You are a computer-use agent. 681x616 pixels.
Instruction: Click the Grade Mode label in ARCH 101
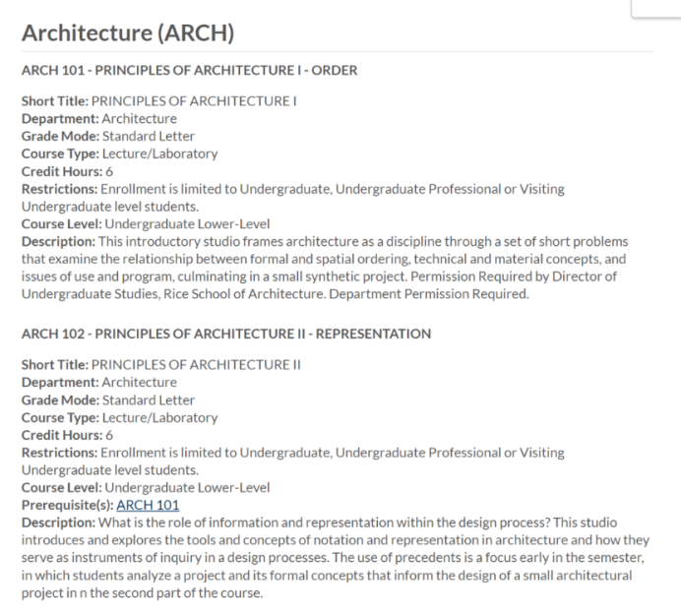(61, 136)
